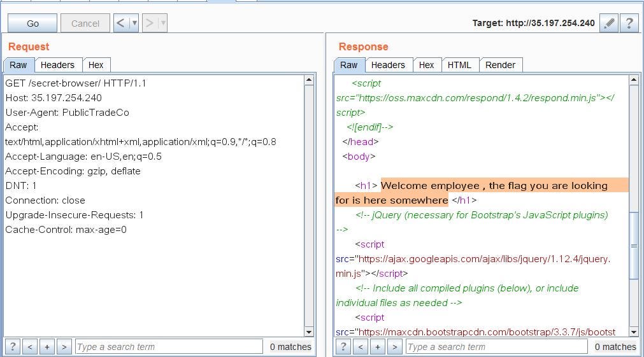This screenshot has height=357, width=644.
Task: Open the Response Hex tab
Action: [x=427, y=65]
